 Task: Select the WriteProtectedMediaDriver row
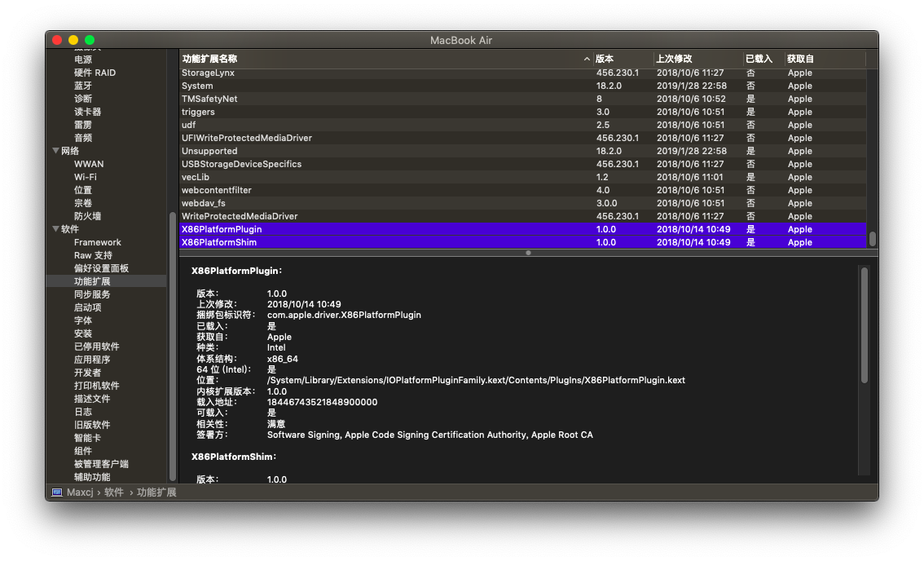click(x=522, y=216)
